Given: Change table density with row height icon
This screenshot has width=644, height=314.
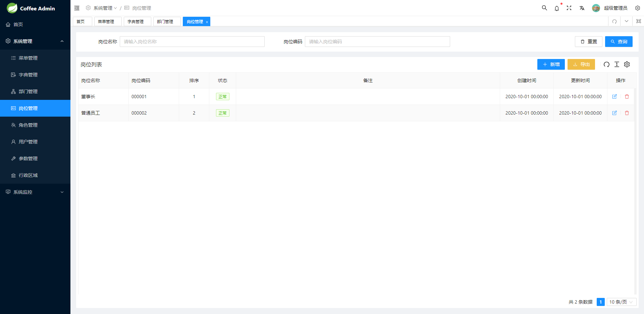Looking at the screenshot, I should pos(617,64).
